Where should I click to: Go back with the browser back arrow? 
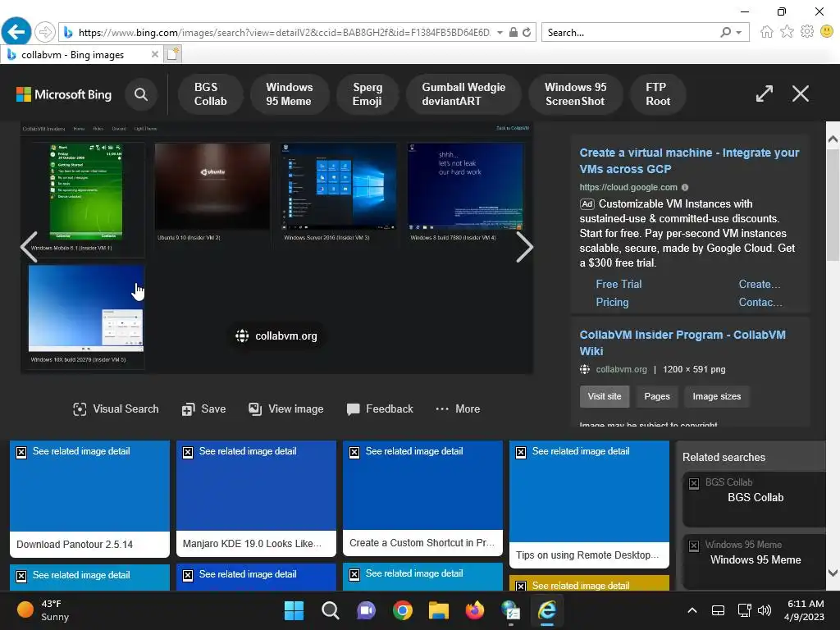click(x=16, y=32)
